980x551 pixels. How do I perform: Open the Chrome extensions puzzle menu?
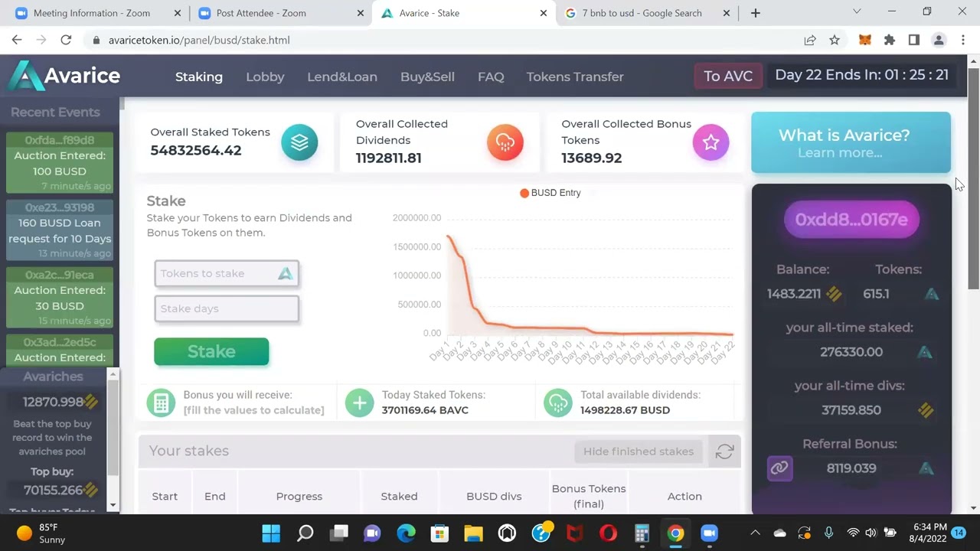(x=889, y=40)
